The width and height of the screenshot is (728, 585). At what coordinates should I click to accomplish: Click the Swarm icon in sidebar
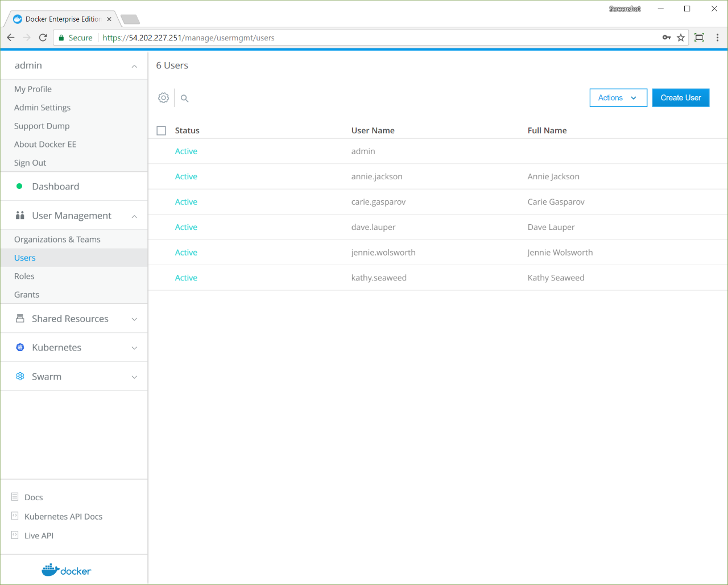pos(20,376)
